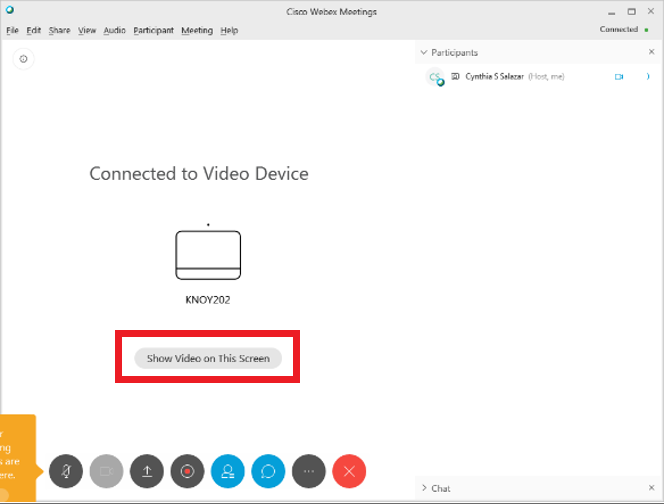Open the Participant menu
Image resolution: width=664 pixels, height=504 pixels.
(153, 31)
